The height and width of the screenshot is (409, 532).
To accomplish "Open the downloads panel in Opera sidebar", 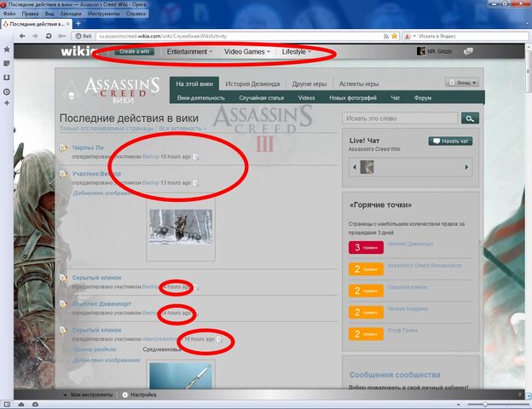I will coord(7,78).
